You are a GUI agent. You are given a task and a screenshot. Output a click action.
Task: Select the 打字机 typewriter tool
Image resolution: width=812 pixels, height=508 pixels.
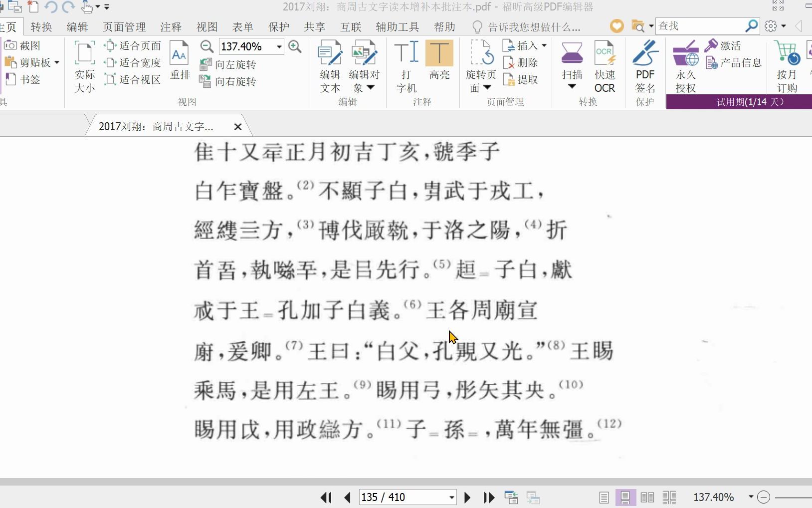(x=406, y=67)
